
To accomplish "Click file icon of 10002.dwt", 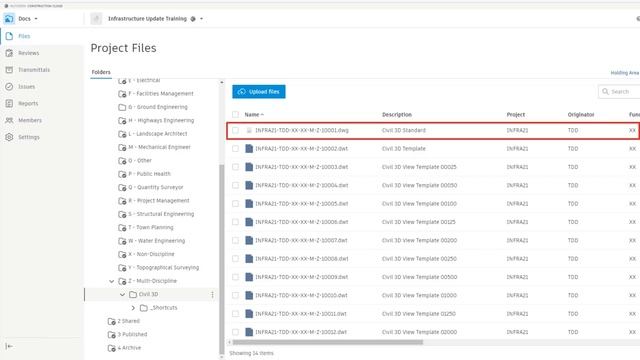I will [249, 149].
